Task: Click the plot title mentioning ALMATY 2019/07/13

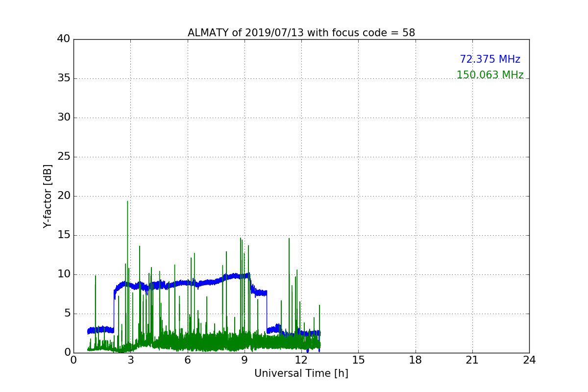Action: 301,33
